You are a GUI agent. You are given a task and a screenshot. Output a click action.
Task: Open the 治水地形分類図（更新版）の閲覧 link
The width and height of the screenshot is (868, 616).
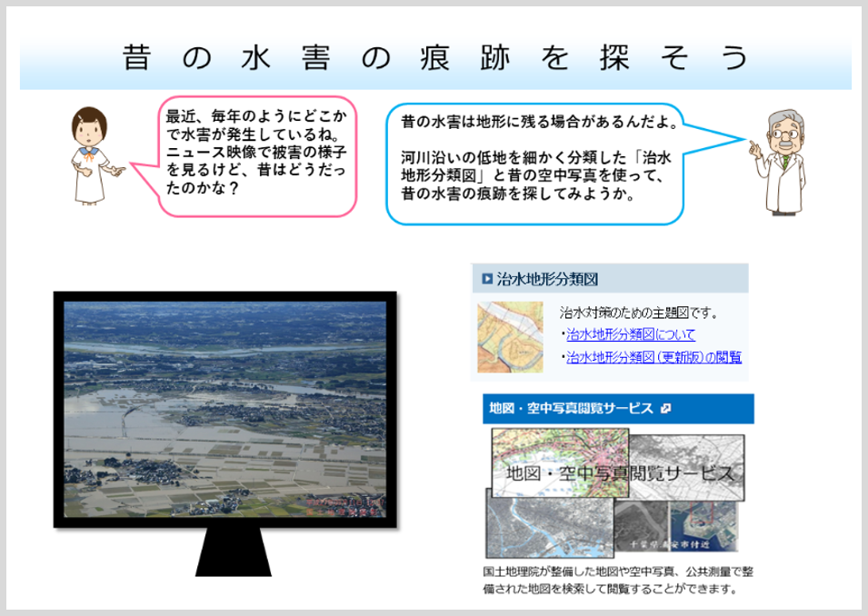click(653, 358)
